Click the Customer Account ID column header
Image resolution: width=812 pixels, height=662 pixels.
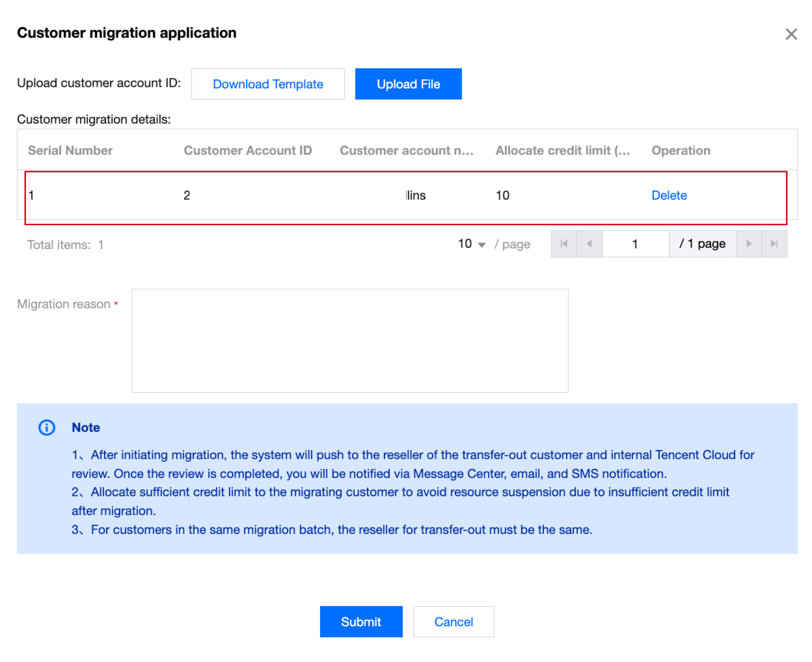pos(248,150)
